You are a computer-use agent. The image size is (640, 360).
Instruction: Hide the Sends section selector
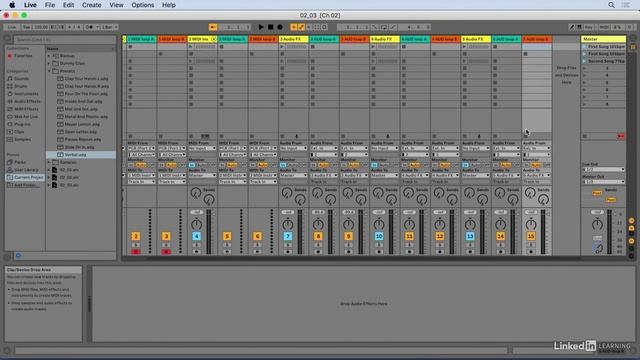coord(631,228)
